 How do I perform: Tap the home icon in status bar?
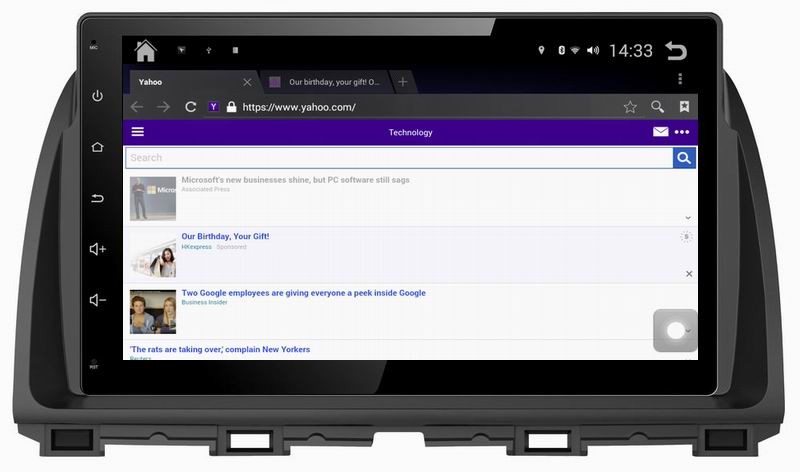[145, 51]
